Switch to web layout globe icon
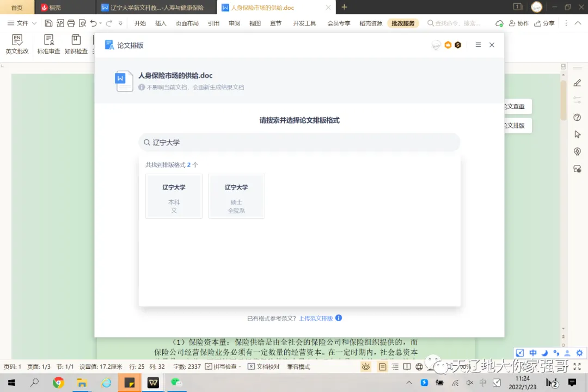Viewport: 588px width, 392px height. coord(419,367)
